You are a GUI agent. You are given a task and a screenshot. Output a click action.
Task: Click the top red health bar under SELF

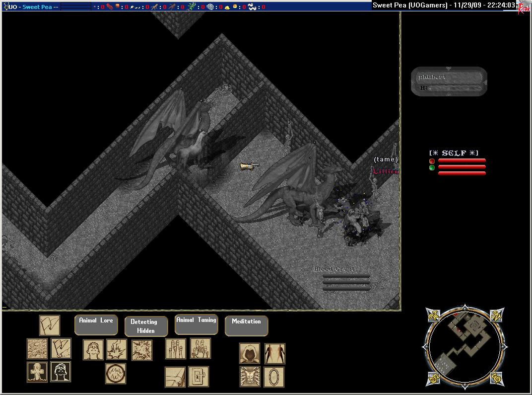click(x=462, y=161)
